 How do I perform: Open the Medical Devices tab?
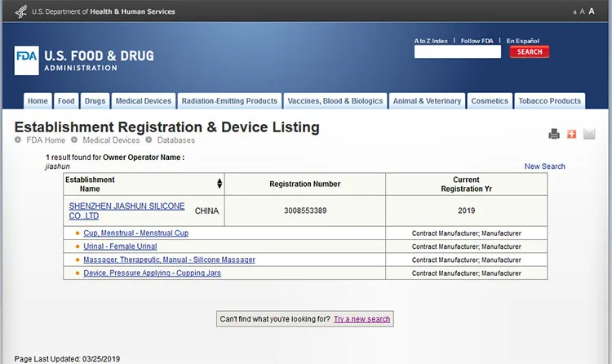[144, 101]
